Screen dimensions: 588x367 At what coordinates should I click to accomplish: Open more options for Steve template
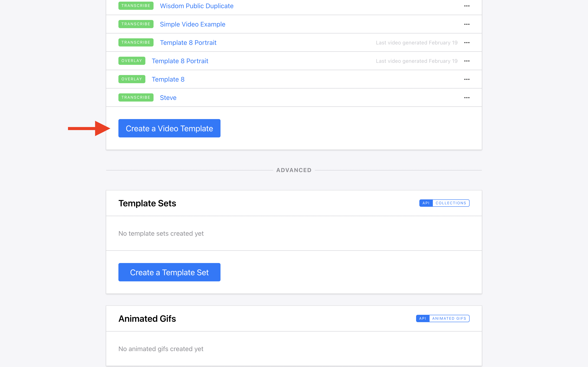[467, 98]
